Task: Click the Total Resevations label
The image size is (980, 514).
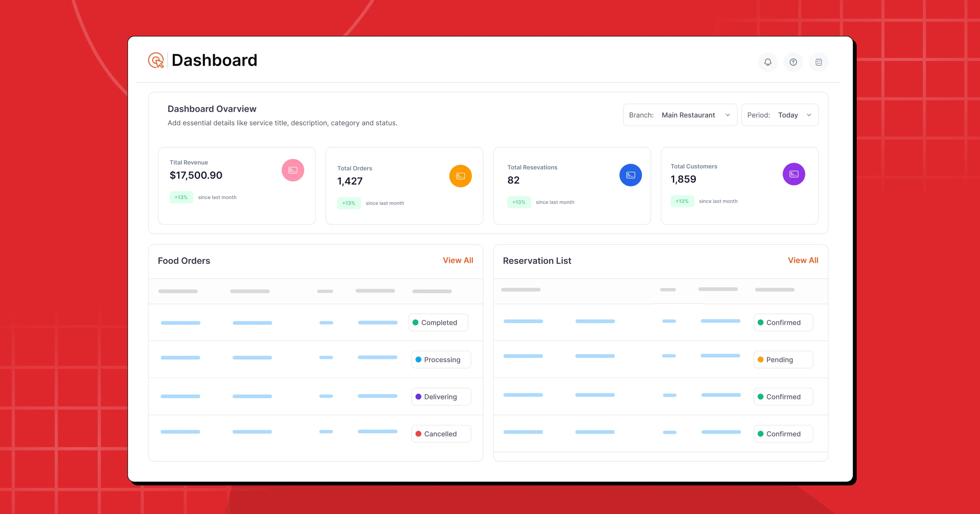Action: [532, 167]
